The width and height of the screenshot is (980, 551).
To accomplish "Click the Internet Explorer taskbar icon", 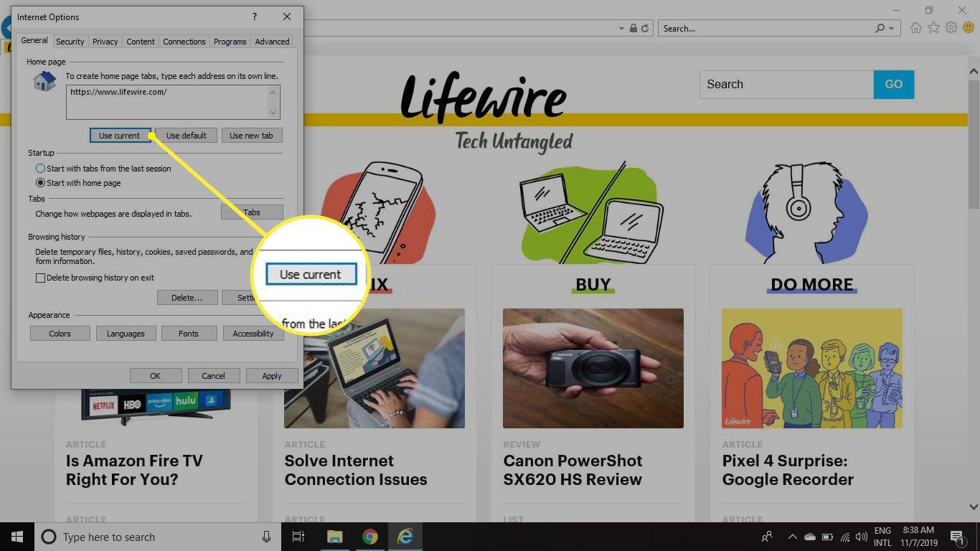I will [405, 537].
